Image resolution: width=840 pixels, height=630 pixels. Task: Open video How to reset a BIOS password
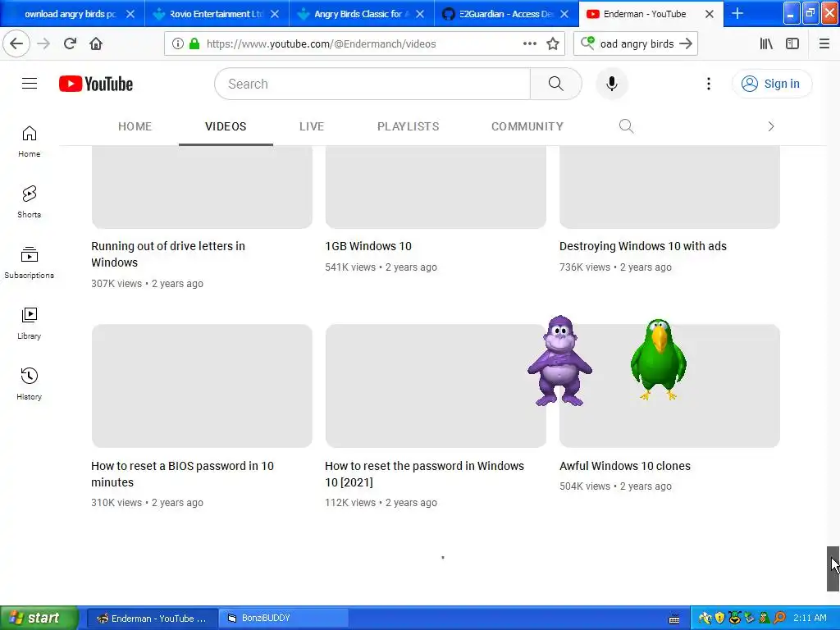[182, 473]
